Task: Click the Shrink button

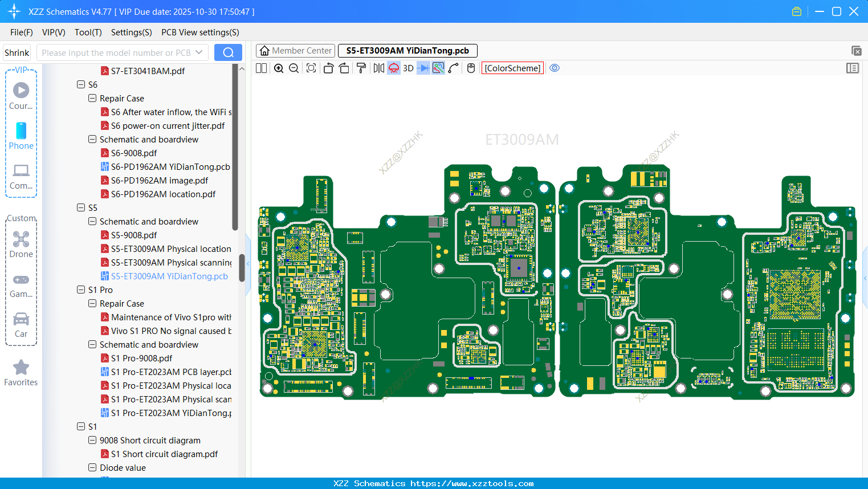Action: pos(17,52)
